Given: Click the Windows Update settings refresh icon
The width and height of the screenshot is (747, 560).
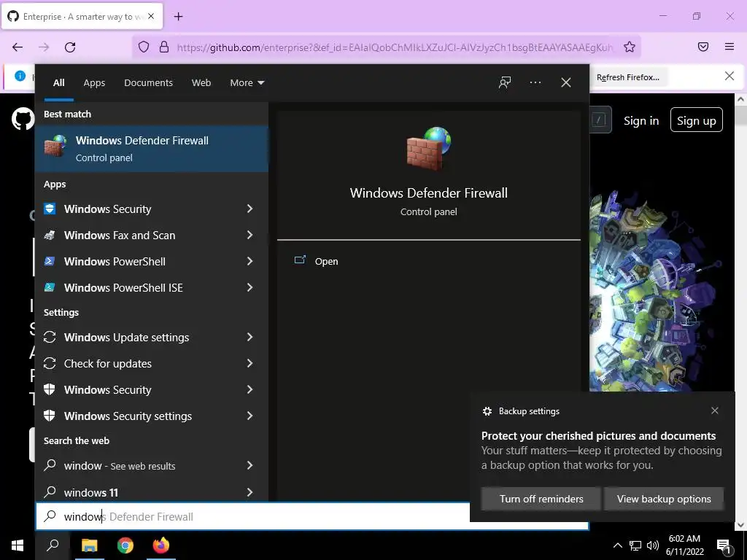Looking at the screenshot, I should click(x=50, y=337).
